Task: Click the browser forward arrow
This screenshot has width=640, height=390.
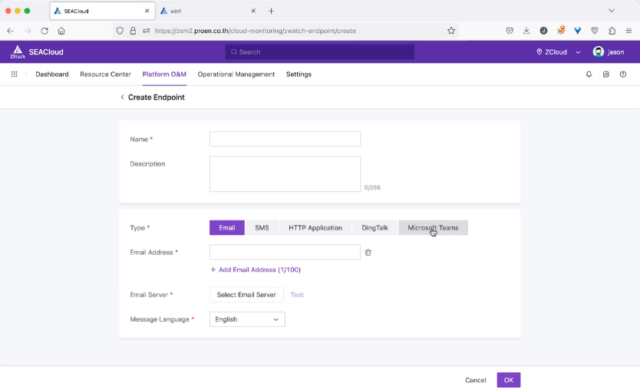Action: pos(28,31)
